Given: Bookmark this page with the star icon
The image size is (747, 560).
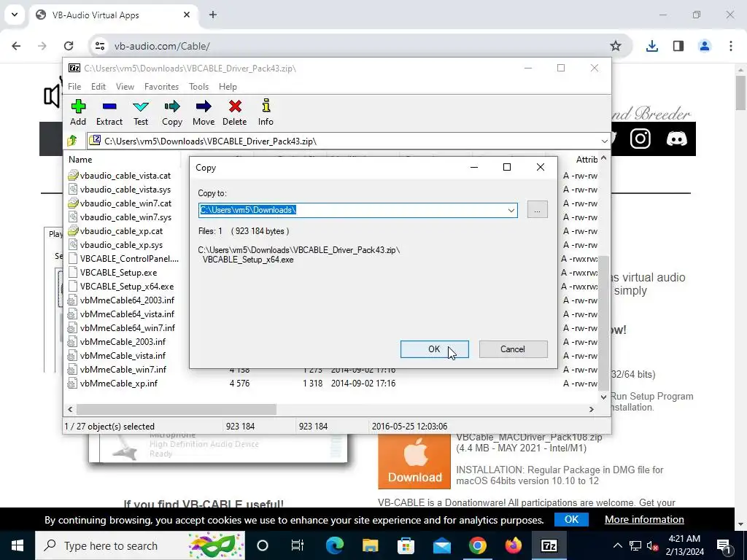Looking at the screenshot, I should click(616, 46).
